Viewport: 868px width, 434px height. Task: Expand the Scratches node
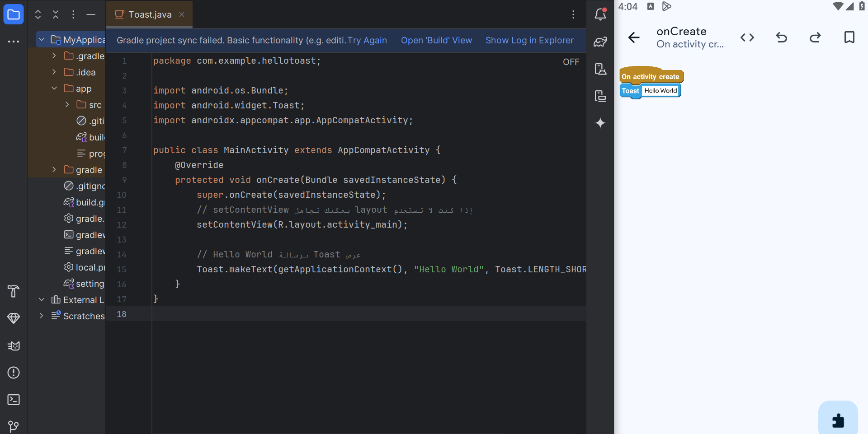click(x=42, y=316)
